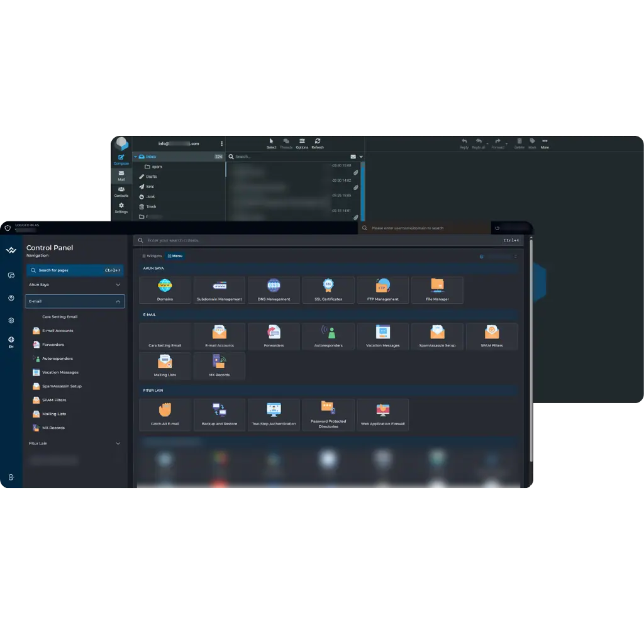Open Mailing Lists tile in menu grid
The image size is (644, 644).
click(x=165, y=365)
